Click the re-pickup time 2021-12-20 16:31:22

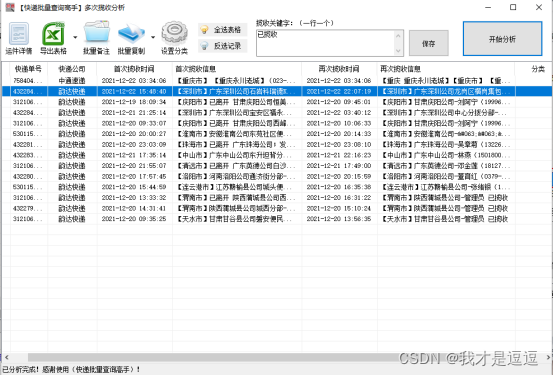pyautogui.click(x=339, y=198)
